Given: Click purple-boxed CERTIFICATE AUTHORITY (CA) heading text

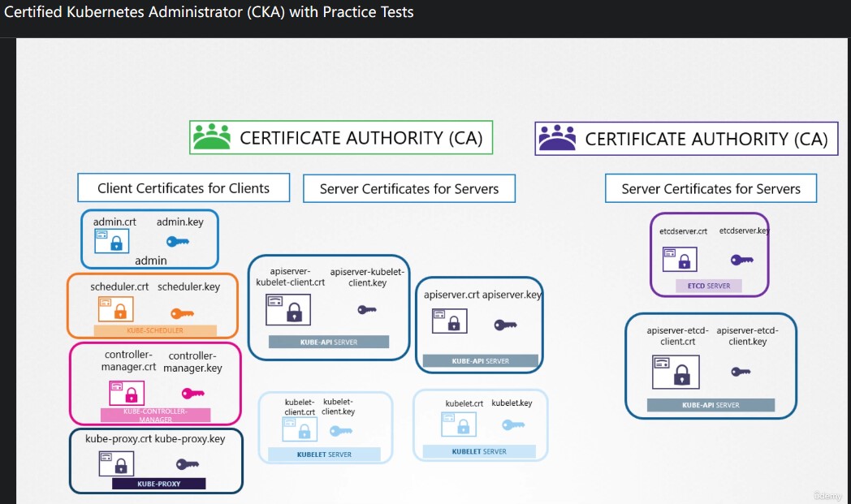Looking at the screenshot, I should pyautogui.click(x=706, y=139).
